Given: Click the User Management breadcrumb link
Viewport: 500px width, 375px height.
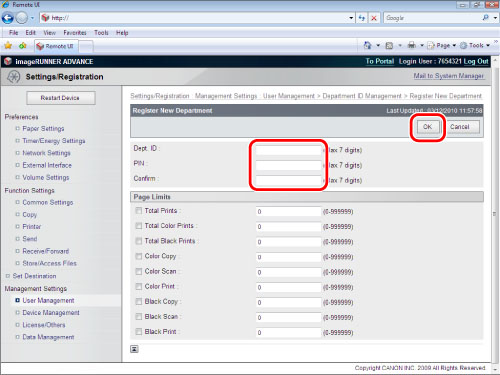Looking at the screenshot, I should pyautogui.click(x=289, y=96).
